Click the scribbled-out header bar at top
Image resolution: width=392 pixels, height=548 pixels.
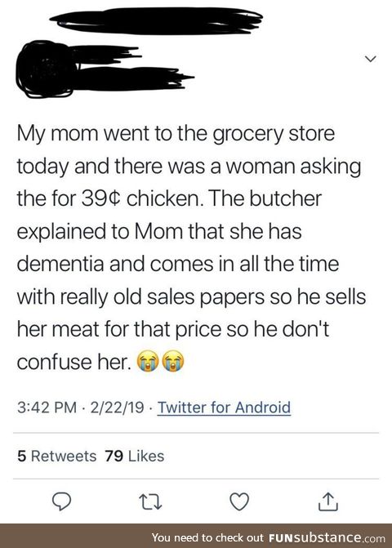pyautogui.click(x=156, y=21)
